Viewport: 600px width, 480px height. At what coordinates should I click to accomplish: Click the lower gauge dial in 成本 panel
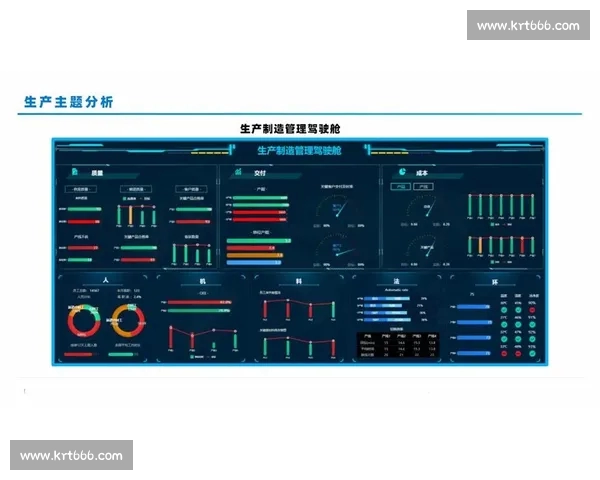click(x=429, y=248)
